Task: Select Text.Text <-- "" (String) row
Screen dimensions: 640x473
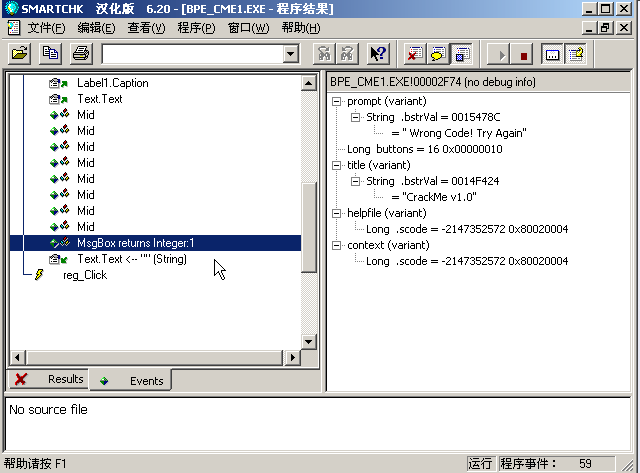Action: click(x=132, y=259)
